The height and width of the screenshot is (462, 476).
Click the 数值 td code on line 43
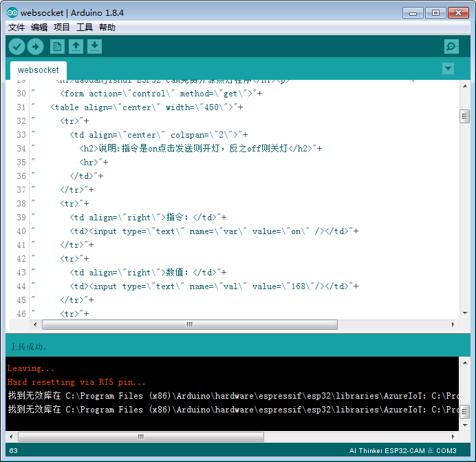pos(148,273)
